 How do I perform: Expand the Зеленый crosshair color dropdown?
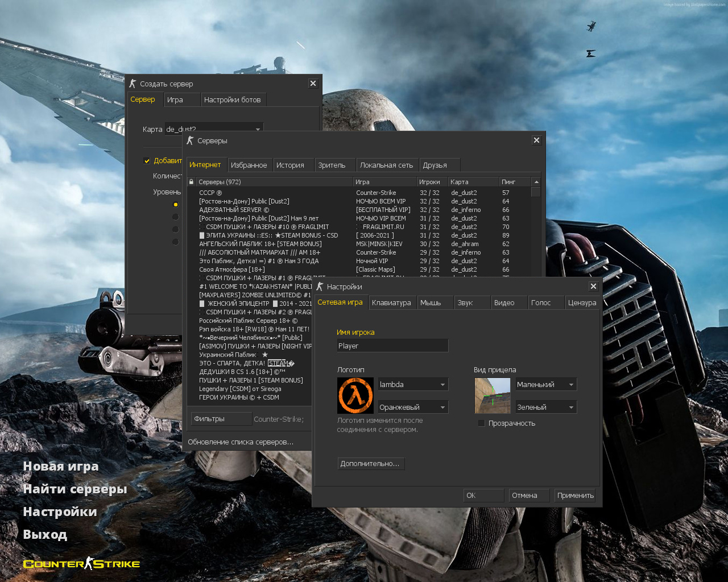pyautogui.click(x=571, y=408)
